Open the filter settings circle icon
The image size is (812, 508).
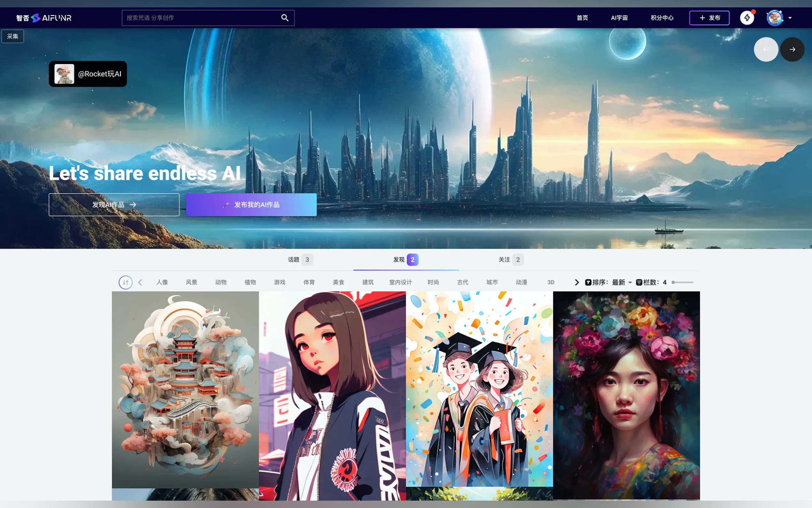point(126,282)
